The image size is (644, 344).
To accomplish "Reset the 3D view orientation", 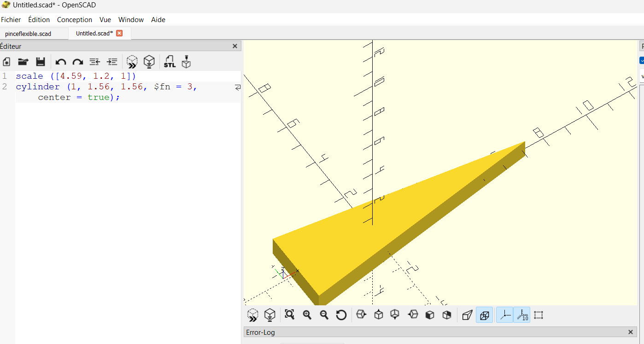I will point(341,315).
